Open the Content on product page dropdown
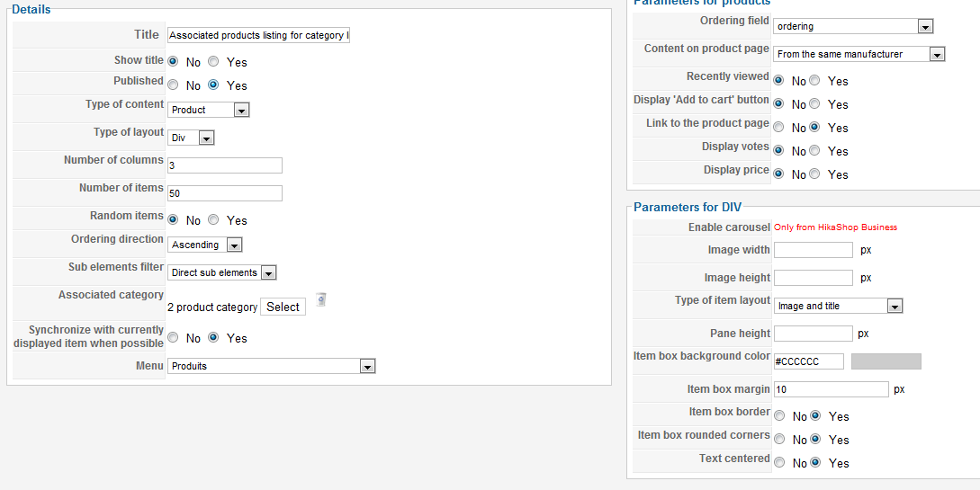The height and width of the screenshot is (490, 980). tap(859, 54)
